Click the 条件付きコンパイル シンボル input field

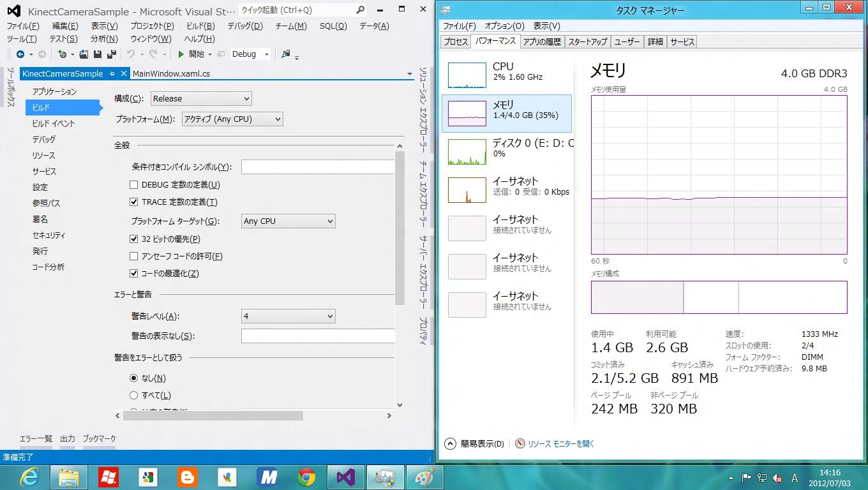click(318, 167)
